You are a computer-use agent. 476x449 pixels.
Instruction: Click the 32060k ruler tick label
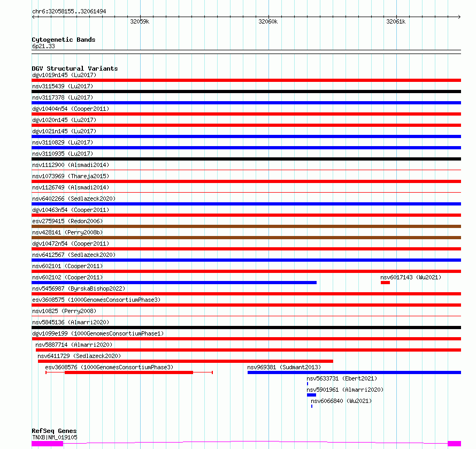(268, 22)
